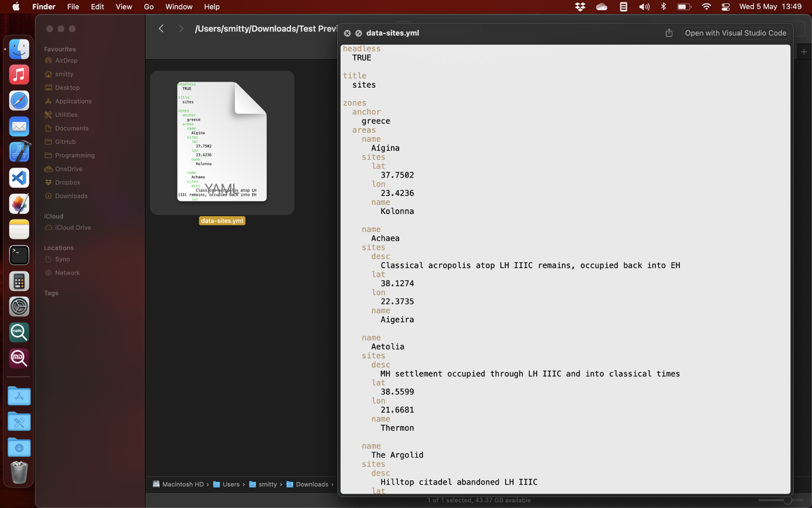The image size is (812, 508).
Task: Click the Share icon in Quick Look
Action: tap(669, 33)
